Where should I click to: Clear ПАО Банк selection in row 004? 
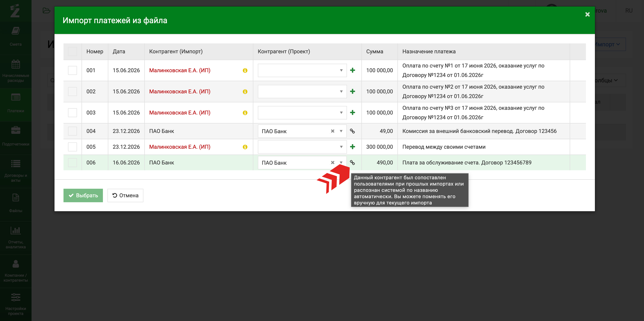pos(333,131)
